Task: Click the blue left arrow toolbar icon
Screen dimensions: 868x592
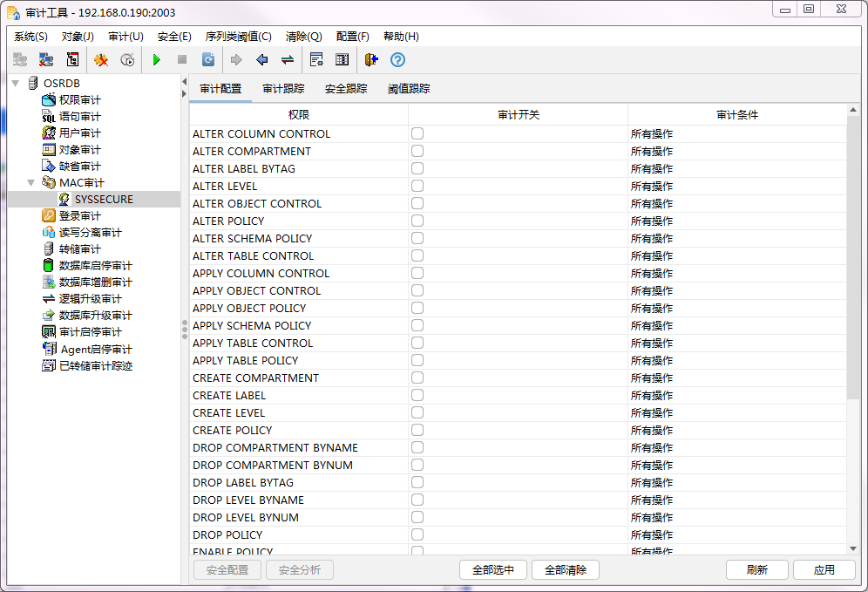Action: [261, 60]
